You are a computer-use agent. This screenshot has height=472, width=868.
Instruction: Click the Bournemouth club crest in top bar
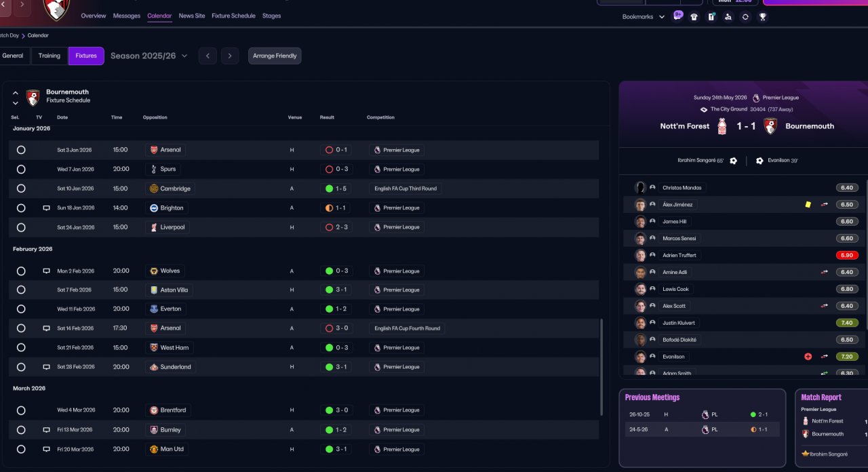[56, 9]
